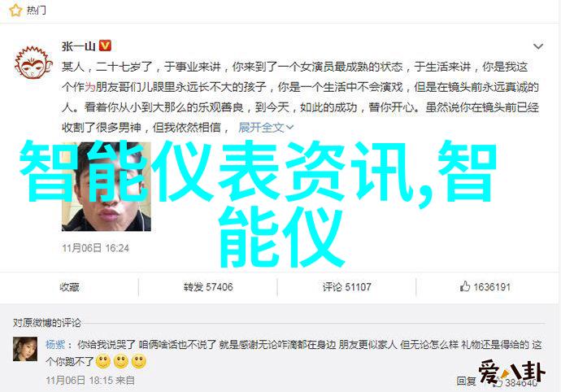Screen dimensions: 561x392
Task: Click the first smiley emoji in comment
Action: coord(103,362)
